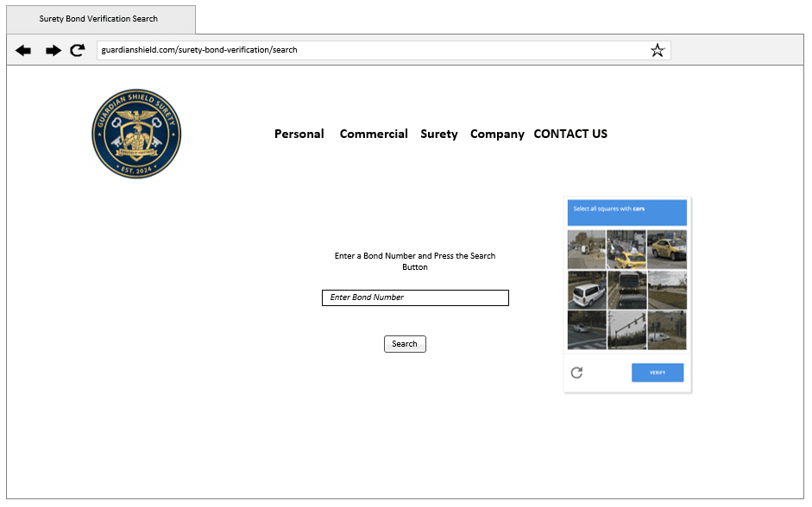This screenshot has width=812, height=507.
Task: Click the Guardian Shield Surety logo
Action: (136, 134)
